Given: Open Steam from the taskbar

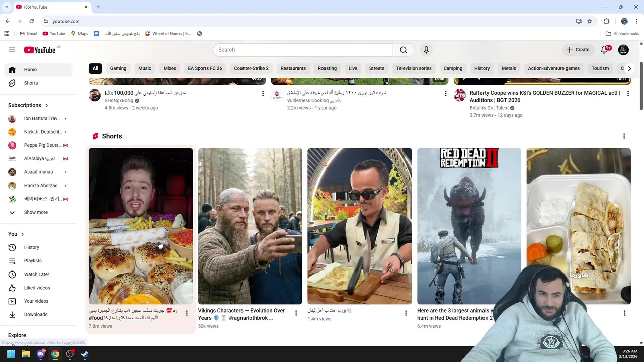Looking at the screenshot, I should (x=85, y=354).
